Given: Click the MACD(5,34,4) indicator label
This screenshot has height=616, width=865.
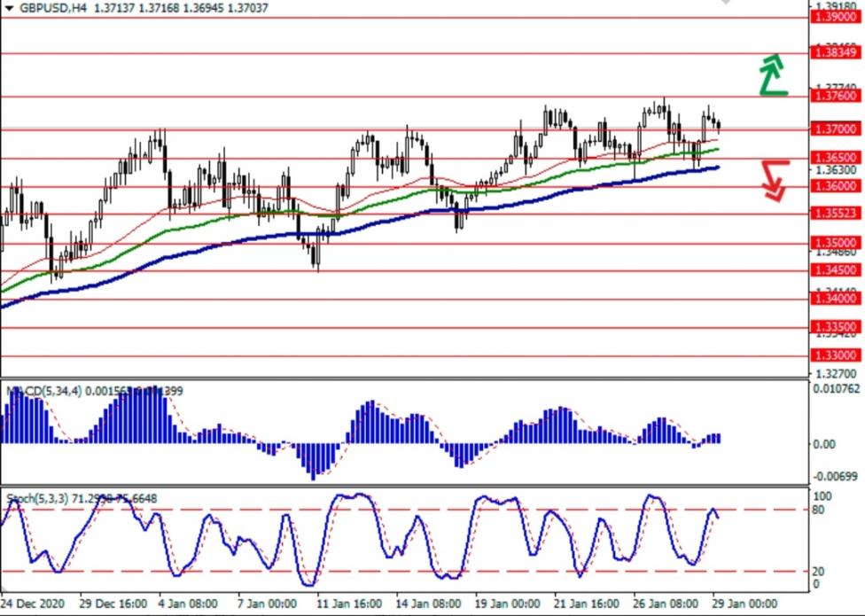Looking at the screenshot, I should tap(43, 392).
